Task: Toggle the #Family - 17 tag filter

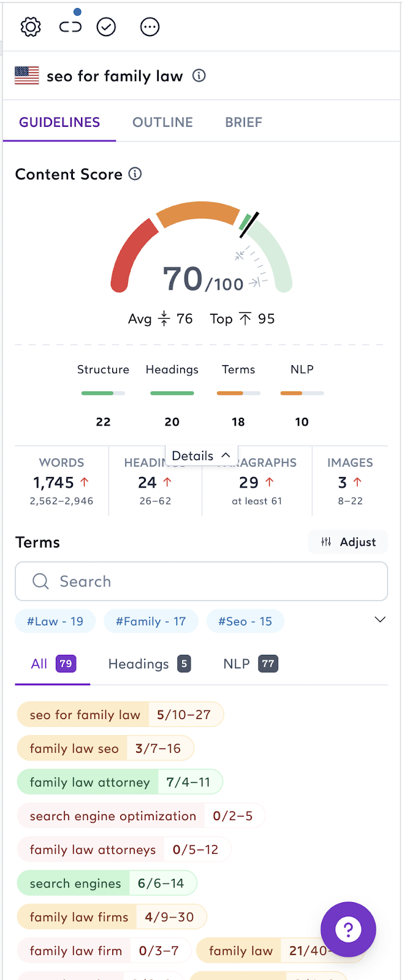Action: click(151, 621)
